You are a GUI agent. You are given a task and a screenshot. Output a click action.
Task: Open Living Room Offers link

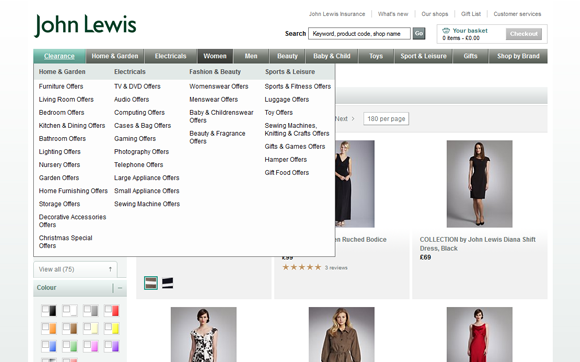[x=66, y=99]
